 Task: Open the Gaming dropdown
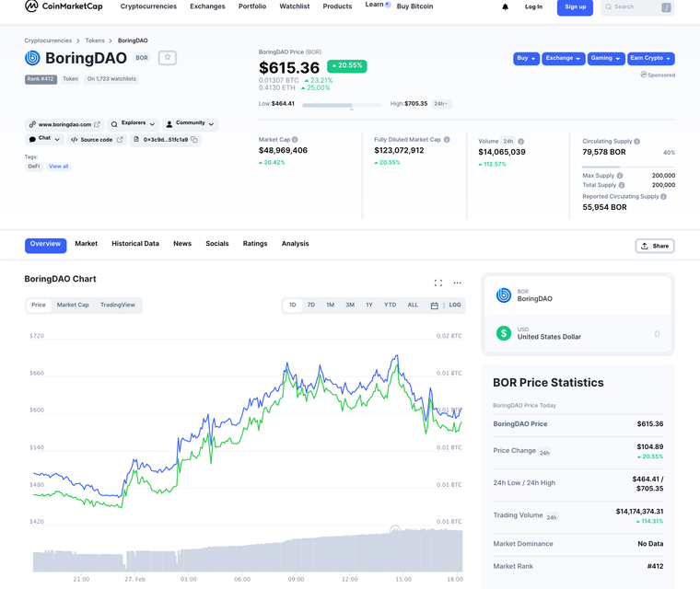[x=606, y=59]
